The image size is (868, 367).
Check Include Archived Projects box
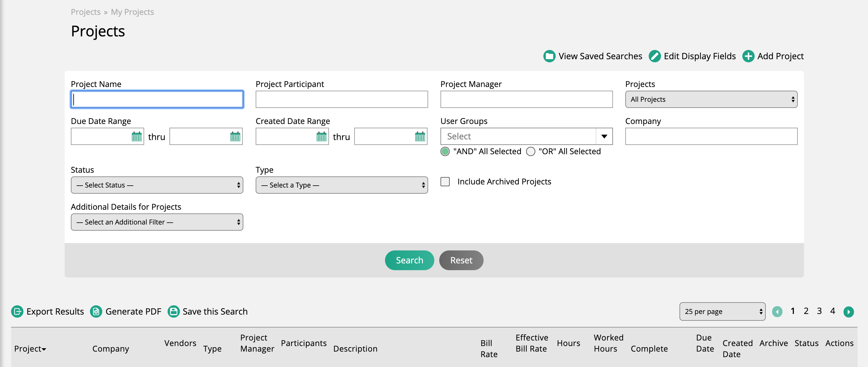[x=445, y=181]
